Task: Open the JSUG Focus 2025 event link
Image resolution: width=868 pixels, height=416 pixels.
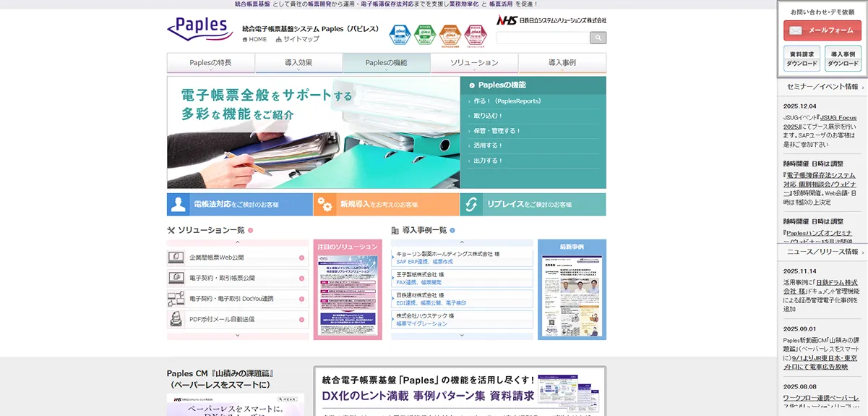Action: pyautogui.click(x=838, y=117)
